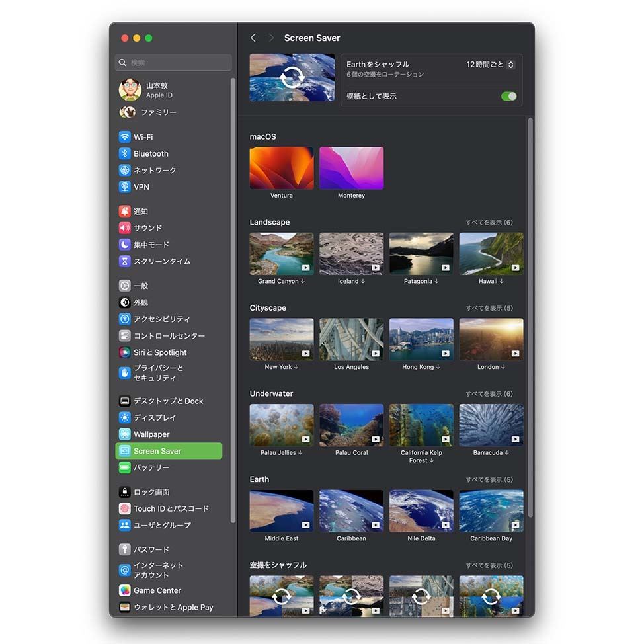Pick the Palau Jellies underwater thumbnail

click(x=282, y=425)
